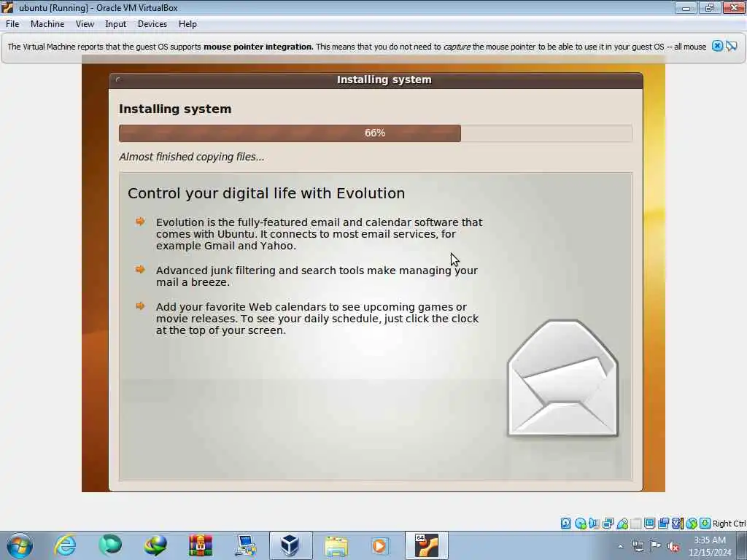Open the green chat bubble taskbar app

(x=110, y=545)
